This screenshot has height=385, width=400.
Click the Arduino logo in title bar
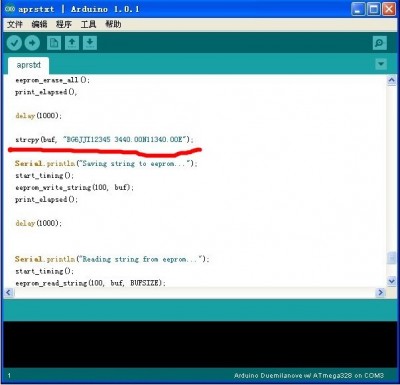pos(10,9)
